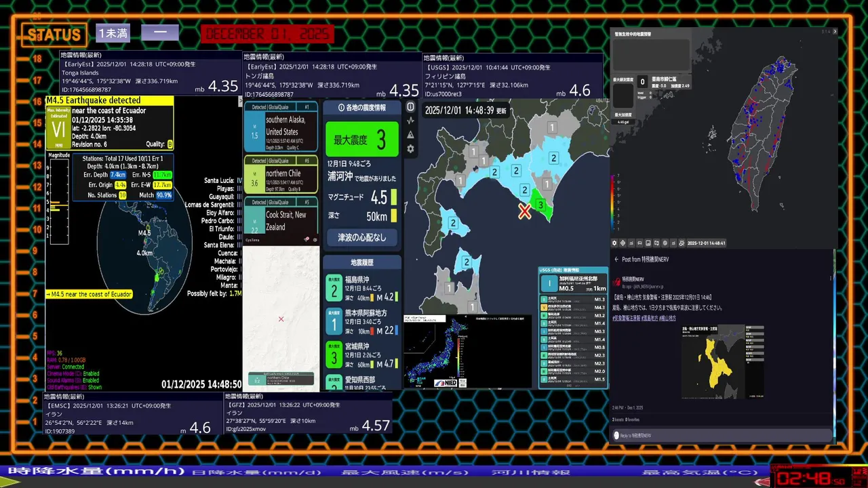
Task: Select 時降水量(mm/h) in the bottom ticker
Action: tap(95, 472)
